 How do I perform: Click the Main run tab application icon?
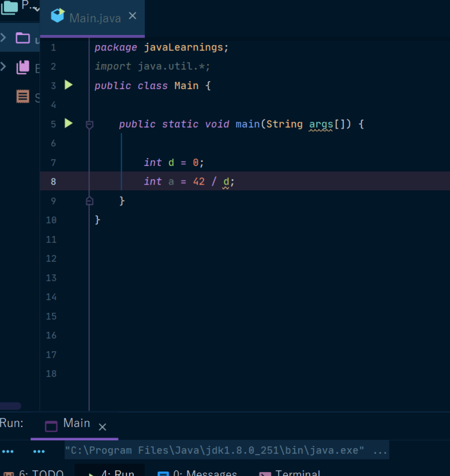(51, 426)
